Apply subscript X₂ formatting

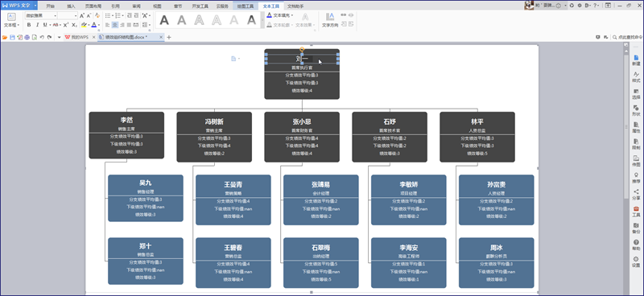(74, 25)
